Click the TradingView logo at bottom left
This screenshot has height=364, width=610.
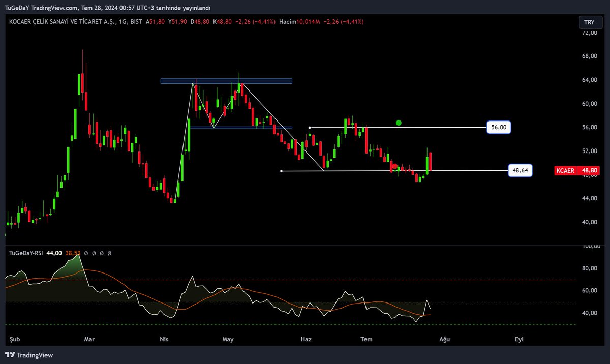pos(29,355)
